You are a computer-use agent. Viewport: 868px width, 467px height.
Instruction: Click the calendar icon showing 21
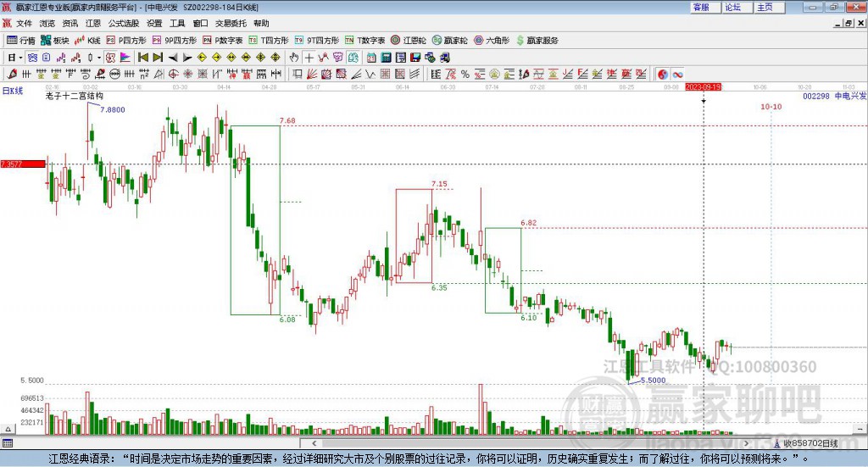click(x=371, y=58)
